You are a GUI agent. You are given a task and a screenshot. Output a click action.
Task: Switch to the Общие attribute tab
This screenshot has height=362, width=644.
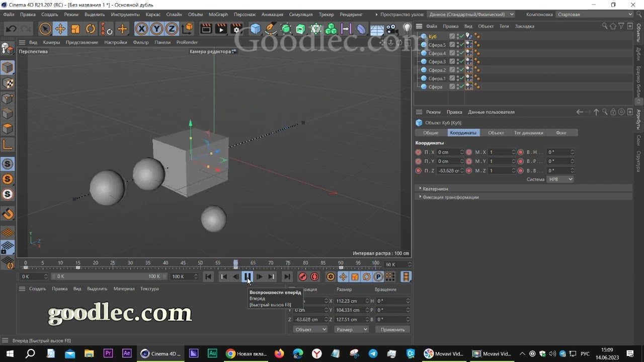[431, 133]
